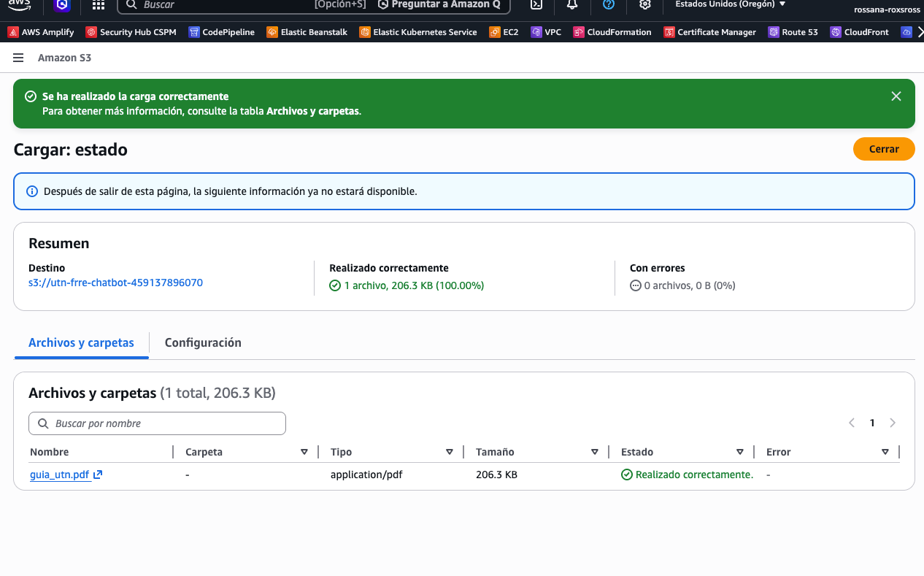Sort by the Nombre column header

click(49, 452)
